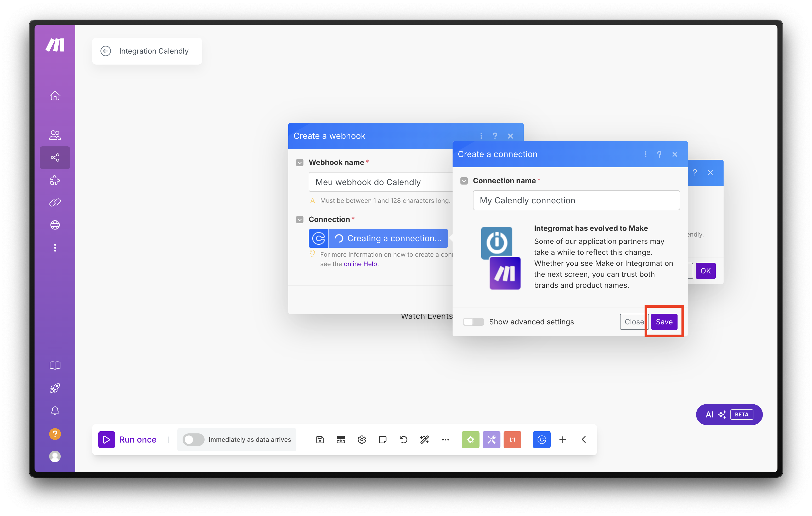Viewport: 812px width, 516px height.
Task: Open the Scenarios share icon in sidebar
Action: click(55, 157)
